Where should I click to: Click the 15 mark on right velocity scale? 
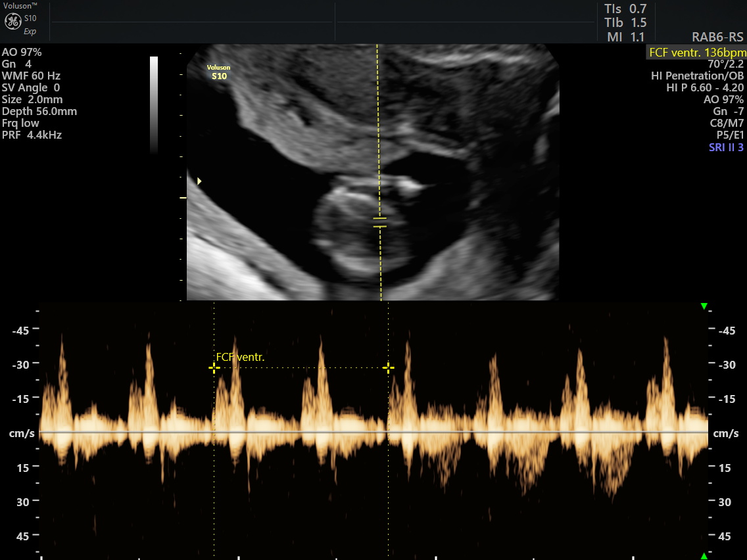tap(724, 467)
